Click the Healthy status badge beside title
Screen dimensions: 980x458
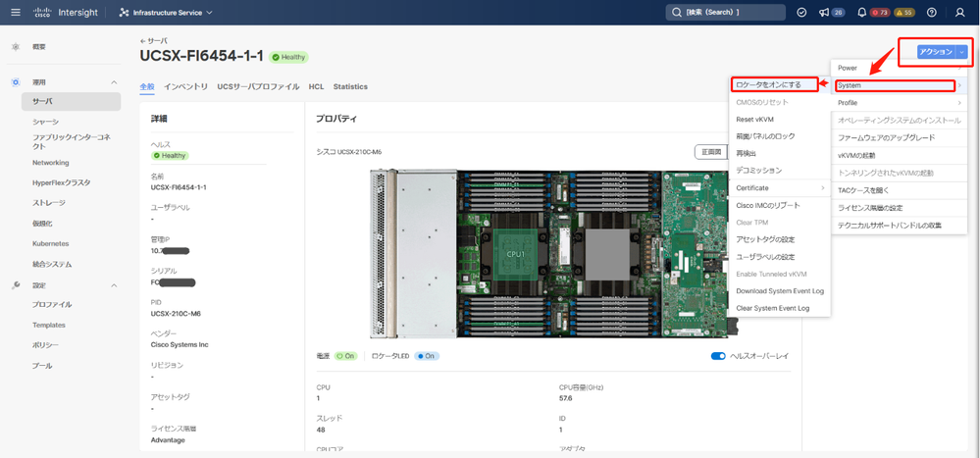click(288, 57)
